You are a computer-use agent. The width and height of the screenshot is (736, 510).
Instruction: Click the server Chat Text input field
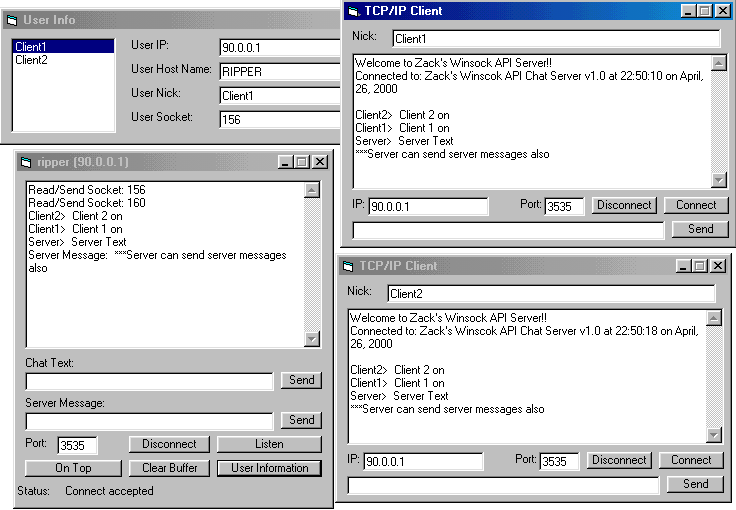coord(149,381)
